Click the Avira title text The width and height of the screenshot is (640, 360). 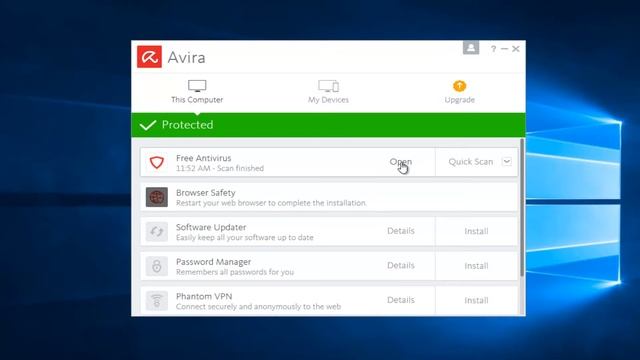187,58
